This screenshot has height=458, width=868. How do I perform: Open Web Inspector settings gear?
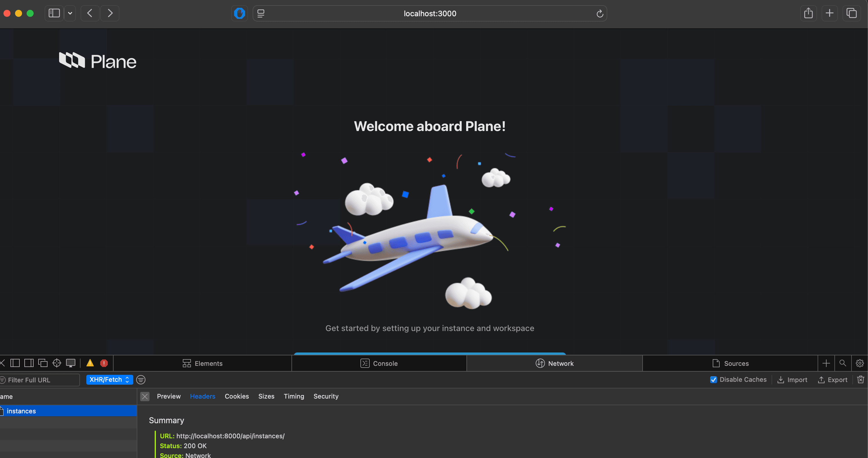(860, 363)
